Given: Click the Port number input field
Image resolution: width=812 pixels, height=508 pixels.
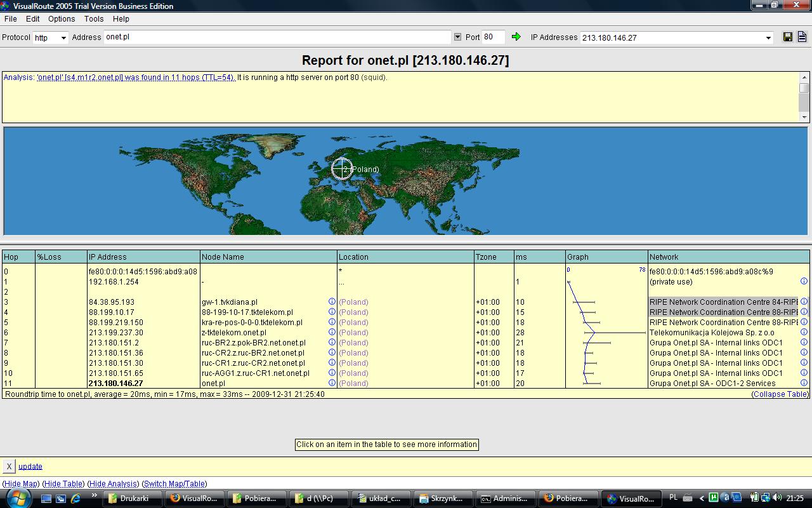Looking at the screenshot, I should (x=493, y=37).
